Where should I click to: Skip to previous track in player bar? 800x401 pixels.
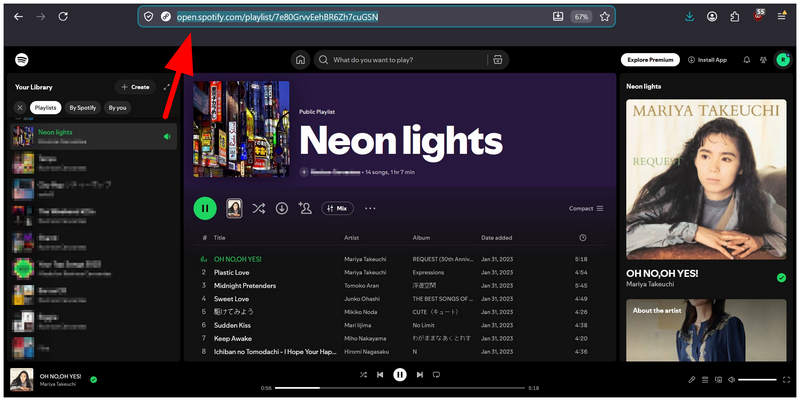[x=380, y=374]
